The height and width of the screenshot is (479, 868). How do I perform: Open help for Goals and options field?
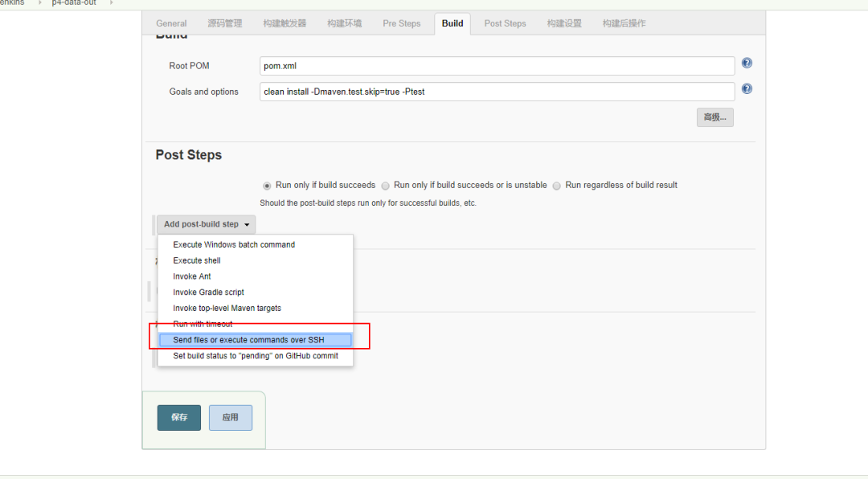[x=747, y=88]
